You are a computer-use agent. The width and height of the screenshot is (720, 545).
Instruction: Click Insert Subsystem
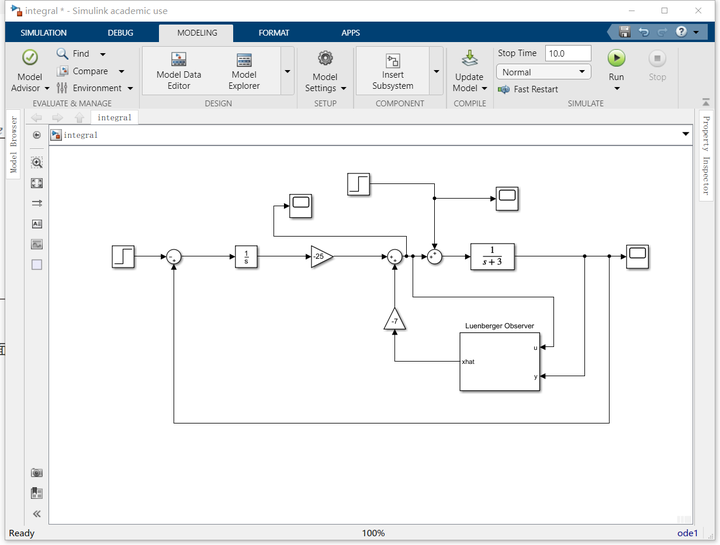(x=393, y=71)
